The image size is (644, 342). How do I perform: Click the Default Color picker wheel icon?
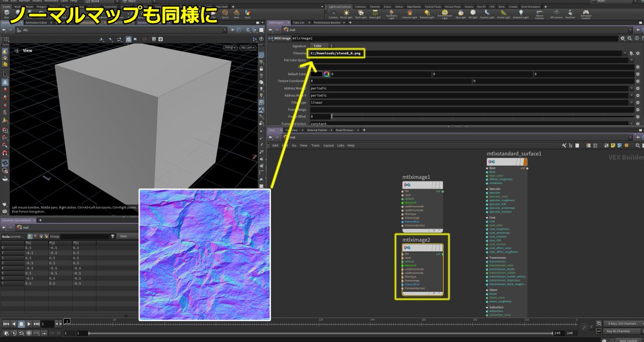coord(326,74)
